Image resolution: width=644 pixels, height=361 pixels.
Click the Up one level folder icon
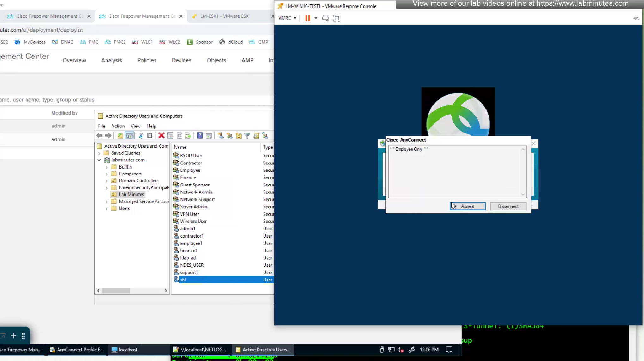[120, 136]
